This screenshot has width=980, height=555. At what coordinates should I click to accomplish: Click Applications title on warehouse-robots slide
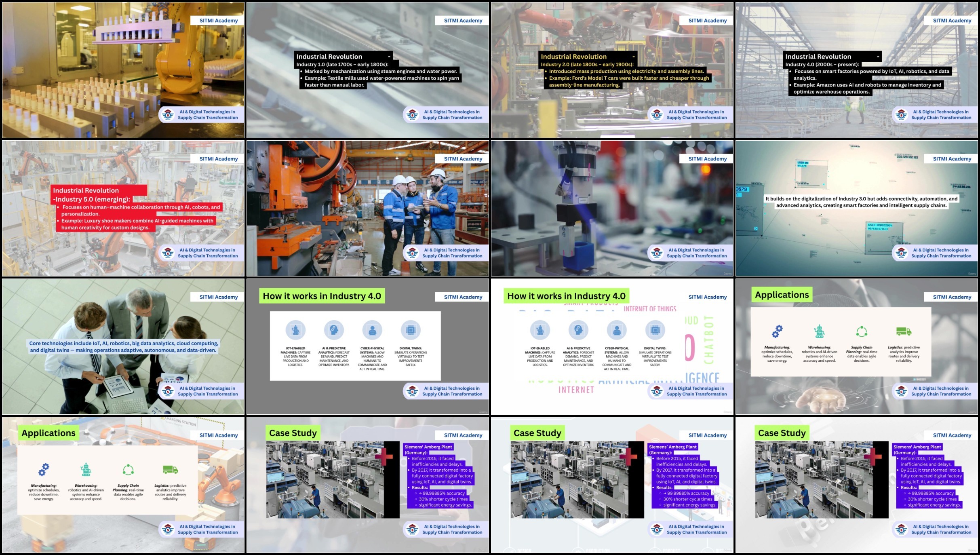[48, 433]
